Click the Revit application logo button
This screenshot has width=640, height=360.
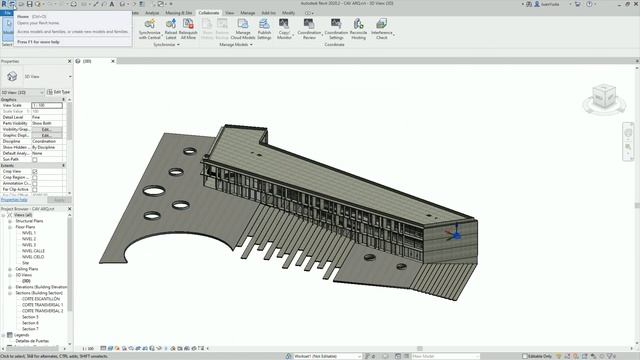[x=4, y=4]
